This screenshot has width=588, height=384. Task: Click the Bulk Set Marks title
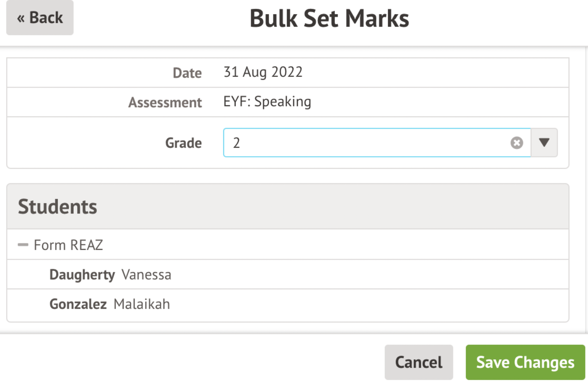click(329, 19)
